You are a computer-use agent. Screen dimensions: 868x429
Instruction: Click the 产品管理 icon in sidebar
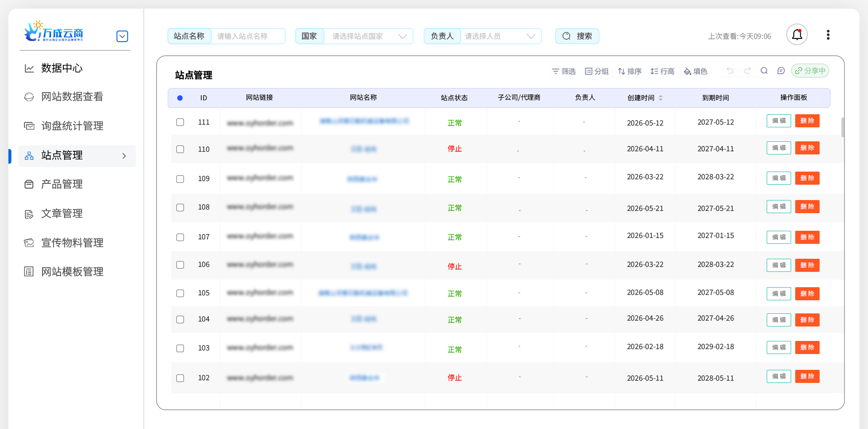click(29, 184)
